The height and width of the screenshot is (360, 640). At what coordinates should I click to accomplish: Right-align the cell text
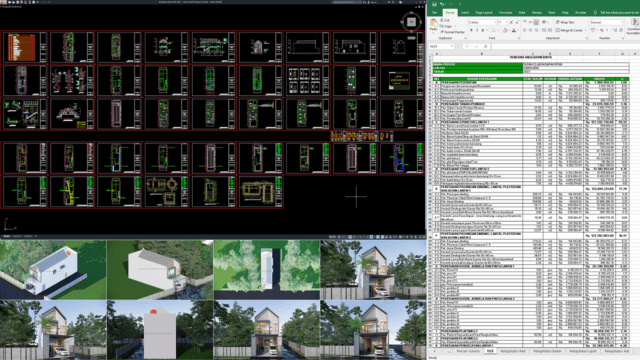(536, 30)
